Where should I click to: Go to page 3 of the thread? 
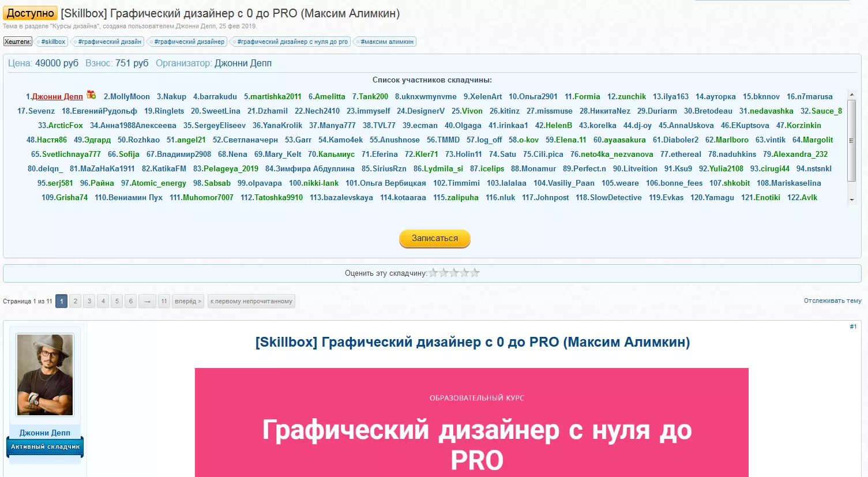(89, 301)
